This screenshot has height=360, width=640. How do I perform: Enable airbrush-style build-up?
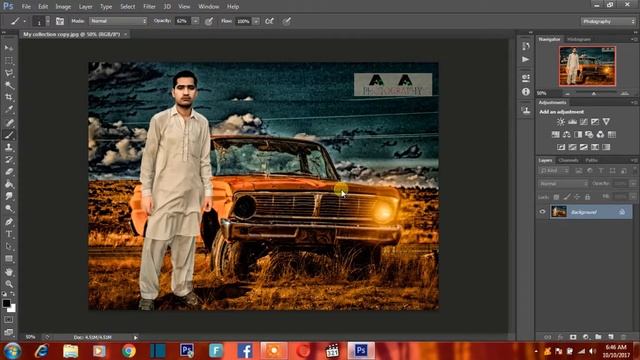click(x=269, y=21)
